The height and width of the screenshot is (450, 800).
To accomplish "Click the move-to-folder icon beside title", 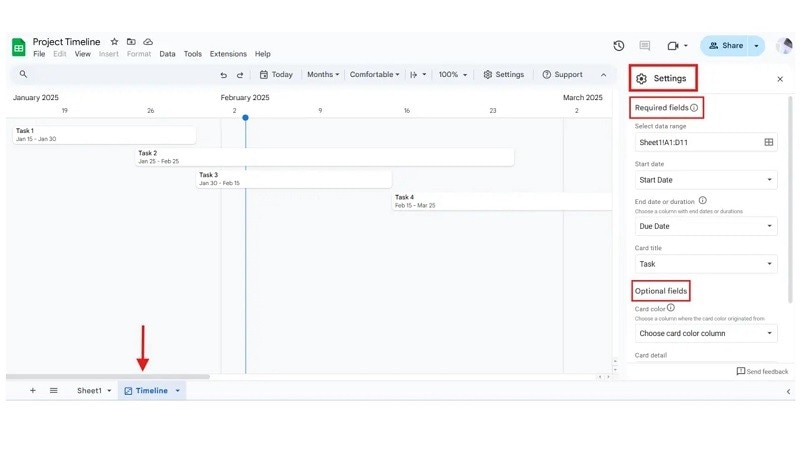I will 131,42.
